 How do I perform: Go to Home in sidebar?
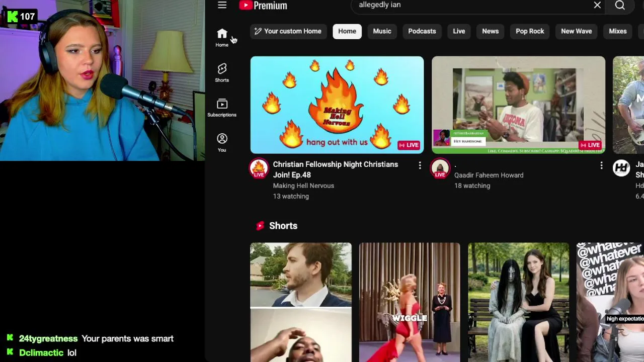pos(222,38)
